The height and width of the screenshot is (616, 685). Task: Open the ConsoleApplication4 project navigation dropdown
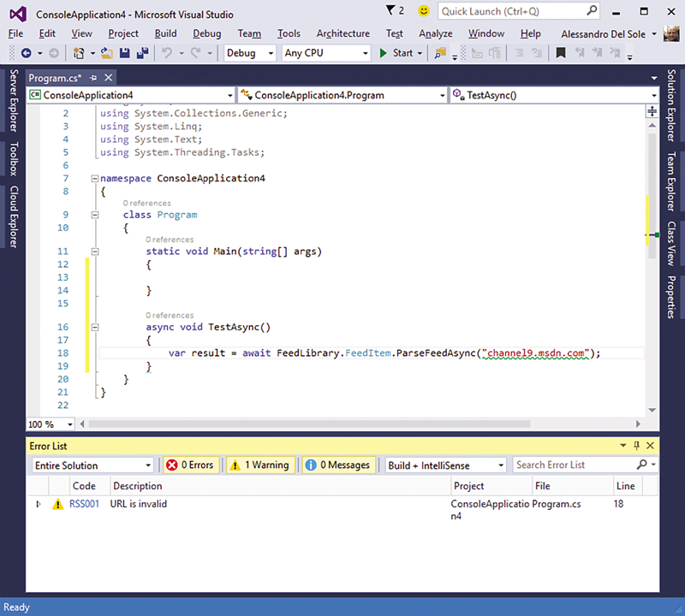131,95
